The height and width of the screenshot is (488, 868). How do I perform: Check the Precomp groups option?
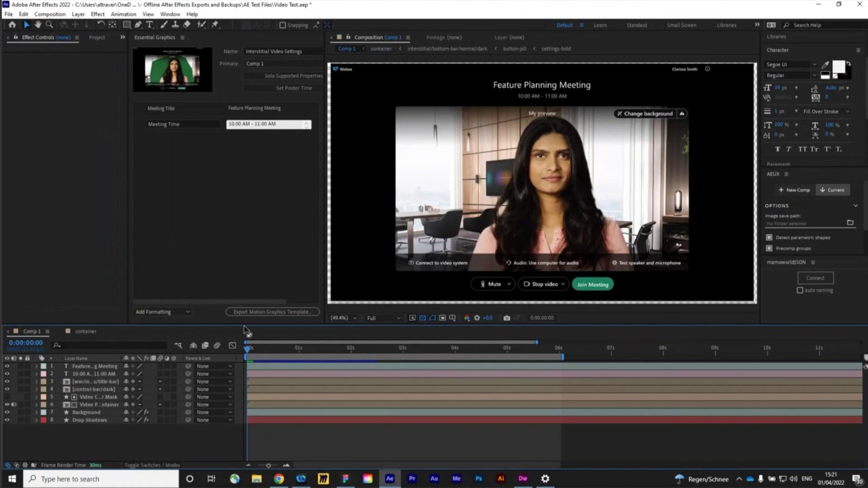point(769,249)
